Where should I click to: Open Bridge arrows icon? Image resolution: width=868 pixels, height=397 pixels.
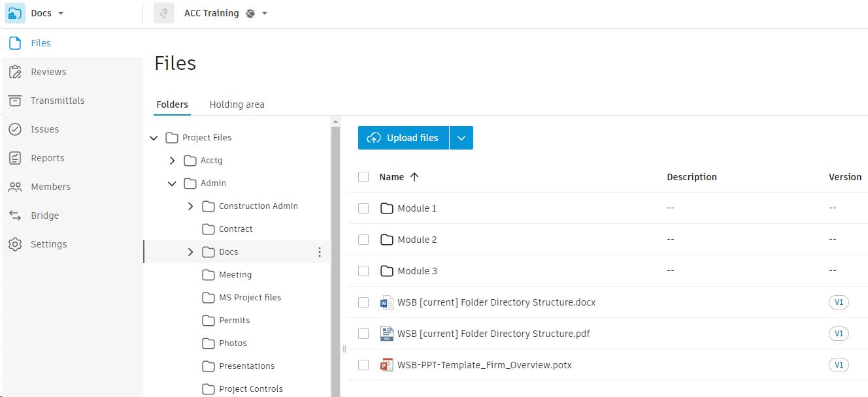click(15, 215)
